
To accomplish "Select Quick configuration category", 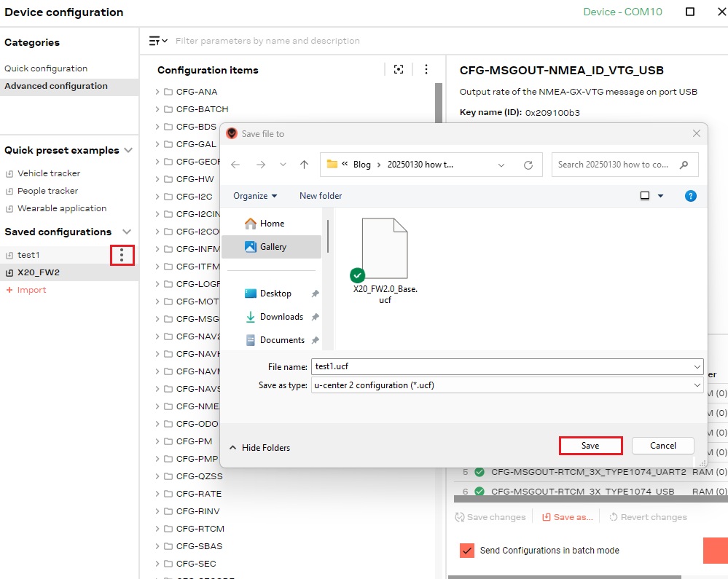I will [x=46, y=68].
